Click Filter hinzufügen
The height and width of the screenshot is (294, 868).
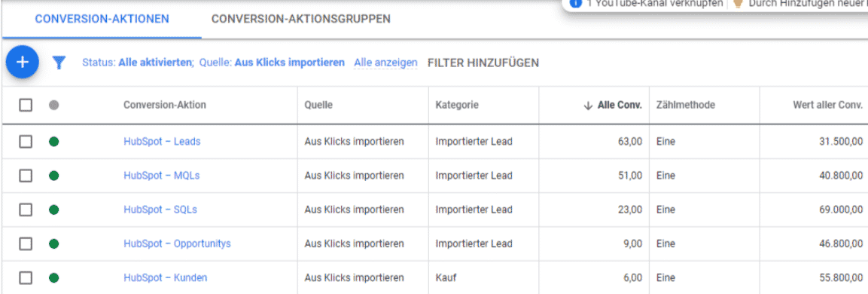(x=483, y=63)
